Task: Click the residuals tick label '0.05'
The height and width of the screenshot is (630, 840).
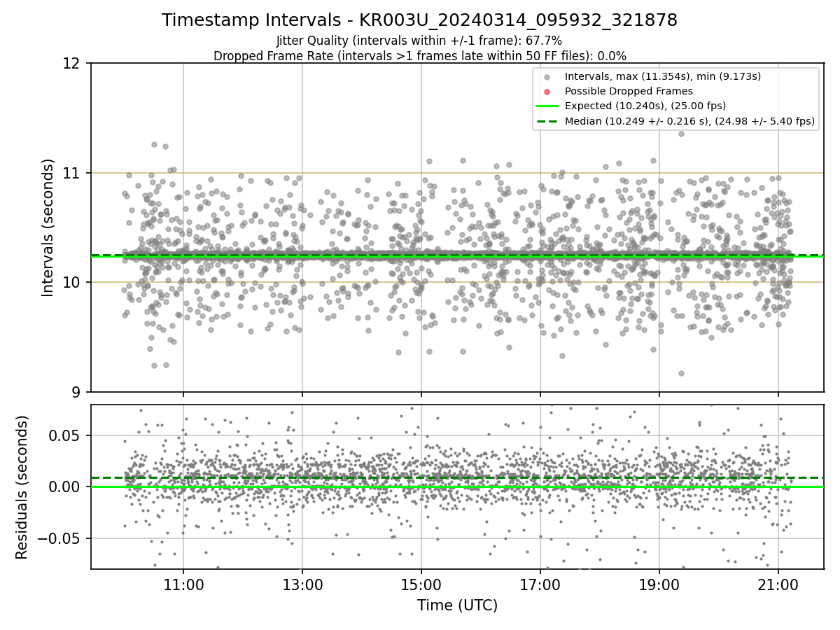Action: coord(66,435)
